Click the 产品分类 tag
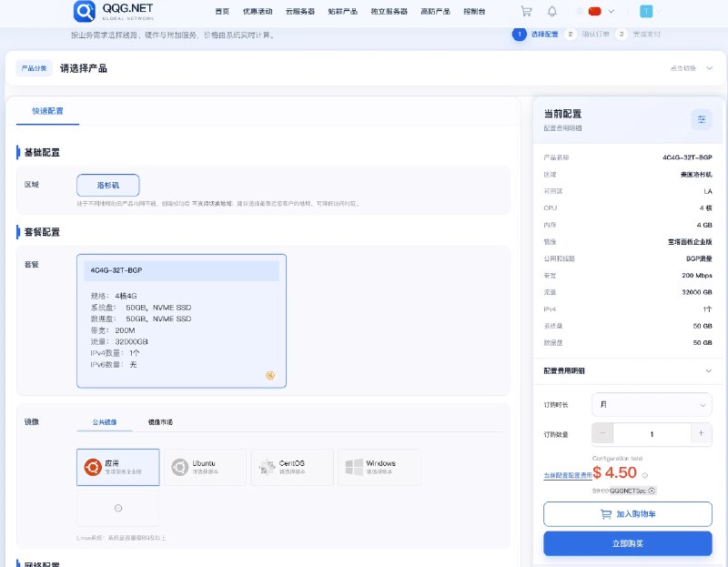The image size is (728, 567). [x=34, y=68]
